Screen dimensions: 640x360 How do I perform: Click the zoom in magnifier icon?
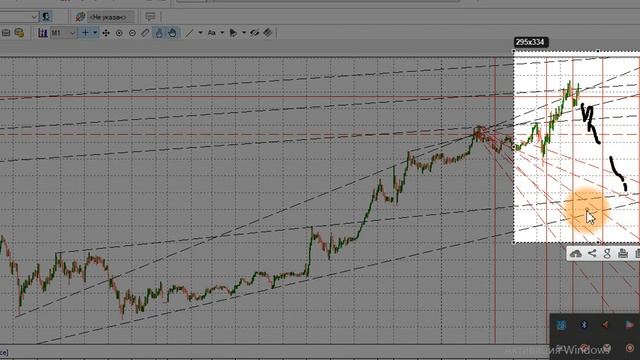coord(119,33)
